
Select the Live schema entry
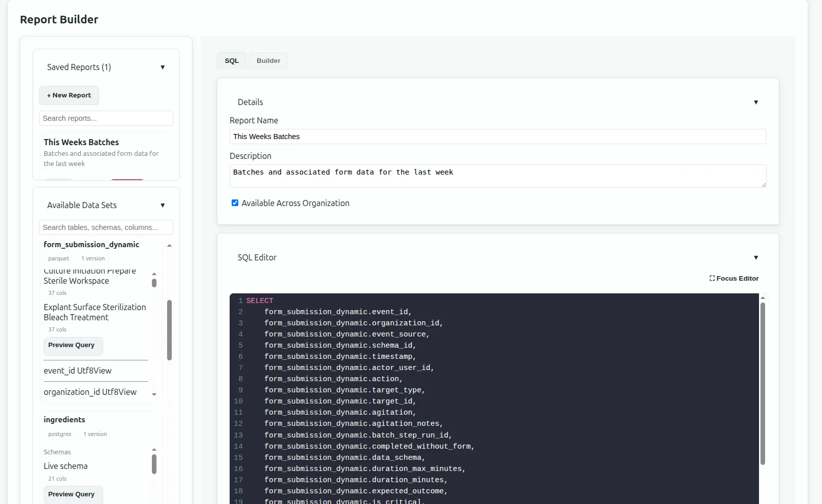click(x=66, y=466)
